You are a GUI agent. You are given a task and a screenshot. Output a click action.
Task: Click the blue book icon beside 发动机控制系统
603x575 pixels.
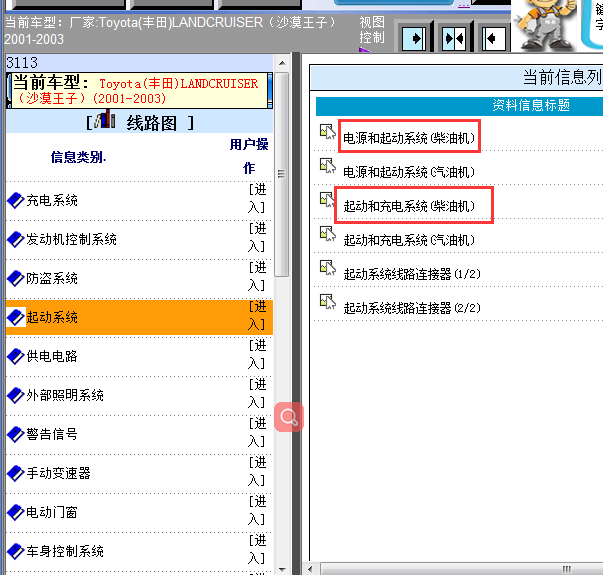pos(16,239)
